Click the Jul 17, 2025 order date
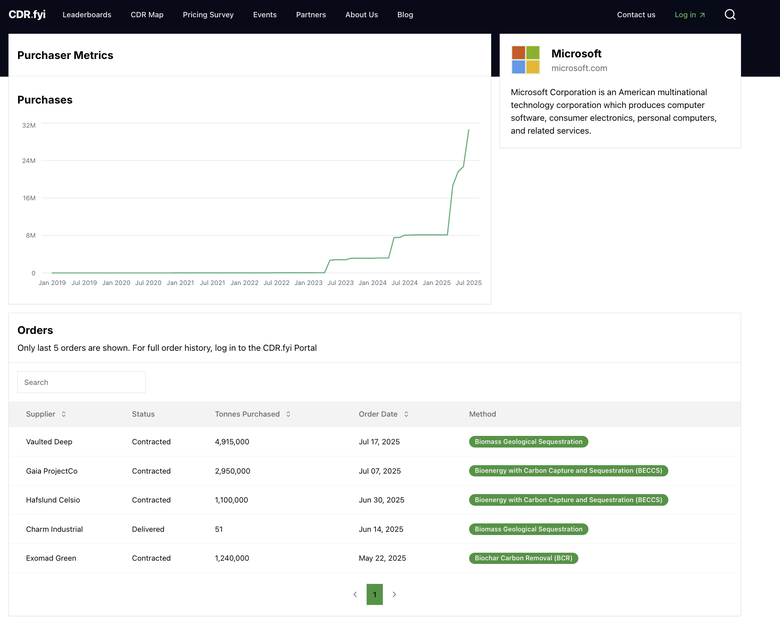Viewport: 780px width, 643px height. pos(379,442)
